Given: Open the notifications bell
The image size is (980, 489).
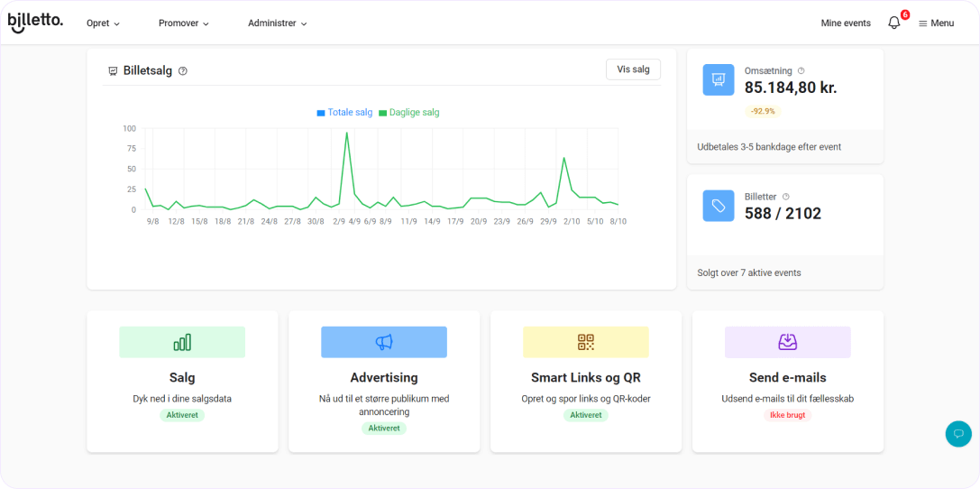Looking at the screenshot, I should (893, 23).
